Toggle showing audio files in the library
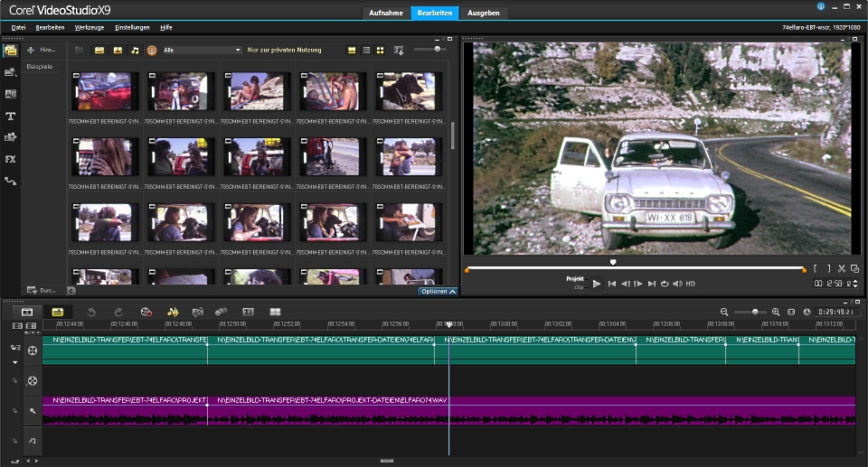 (135, 50)
